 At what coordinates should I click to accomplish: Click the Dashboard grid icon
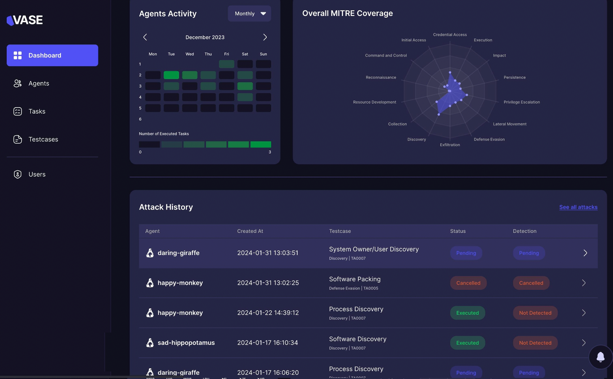(18, 55)
